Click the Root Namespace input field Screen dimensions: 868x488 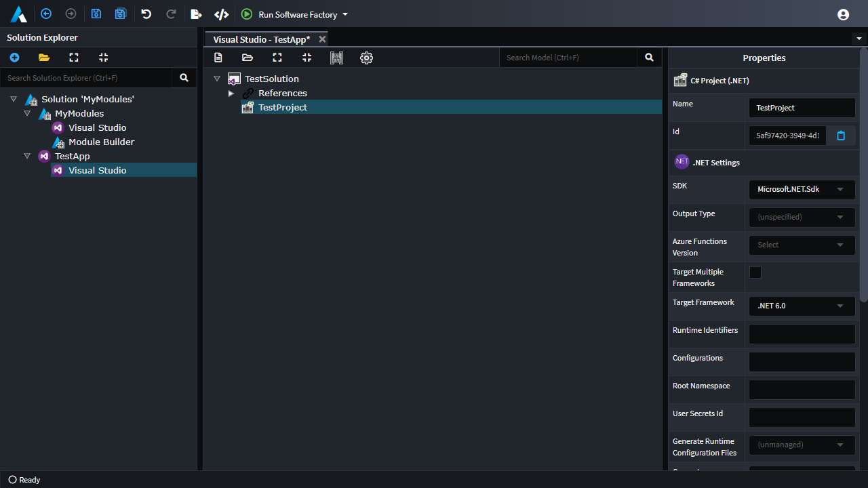pos(802,390)
